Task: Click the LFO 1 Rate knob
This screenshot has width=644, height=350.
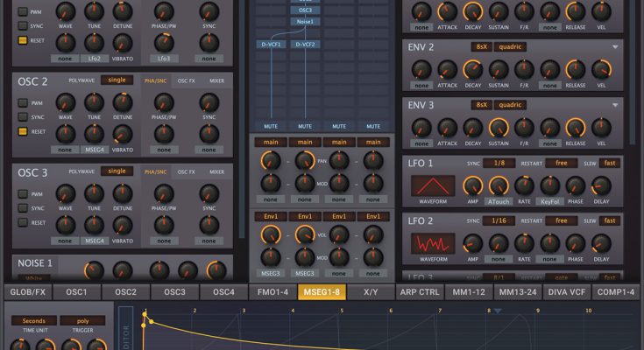Action: point(524,185)
